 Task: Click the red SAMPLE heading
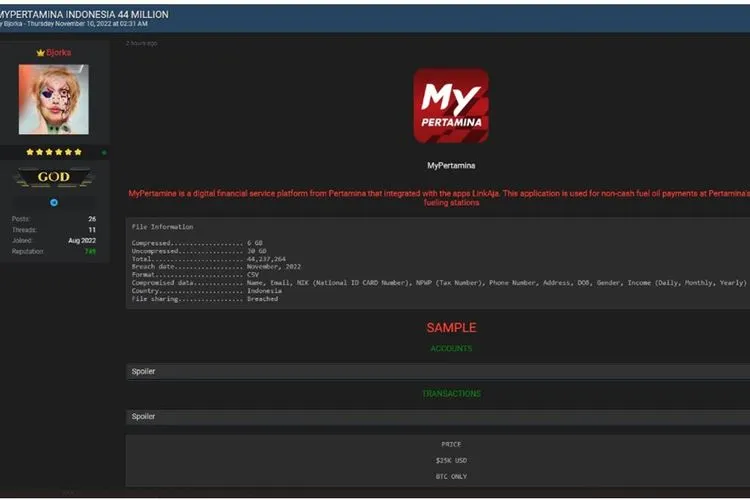pyautogui.click(x=451, y=328)
